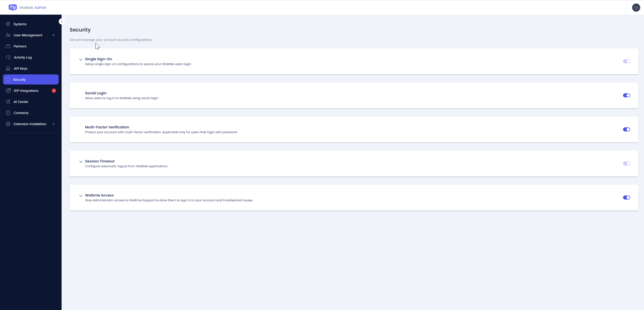Click the WalkMe Admin logo
The height and width of the screenshot is (310, 644).
click(x=13, y=7)
